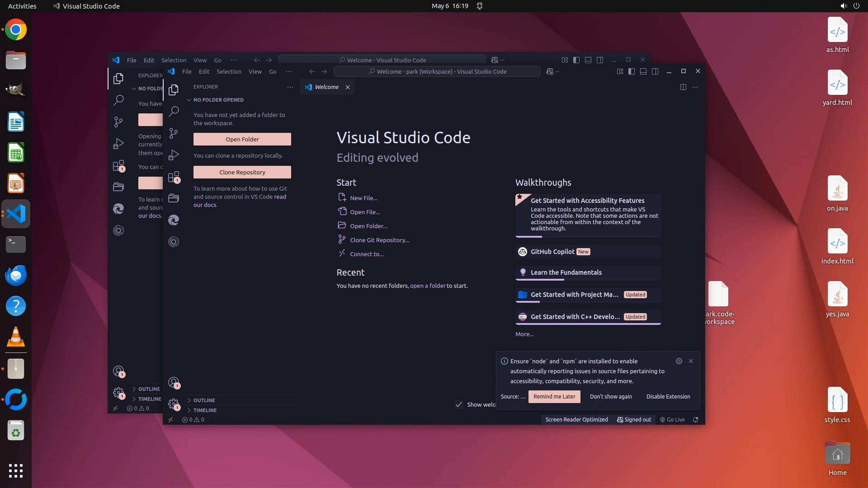
Task: Open the Search view in the activity bar
Action: click(174, 112)
